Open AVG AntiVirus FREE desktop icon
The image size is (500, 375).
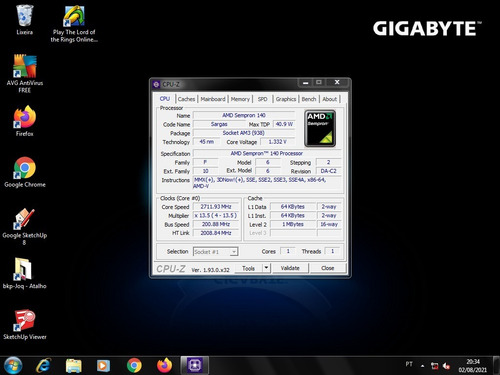[x=24, y=73]
